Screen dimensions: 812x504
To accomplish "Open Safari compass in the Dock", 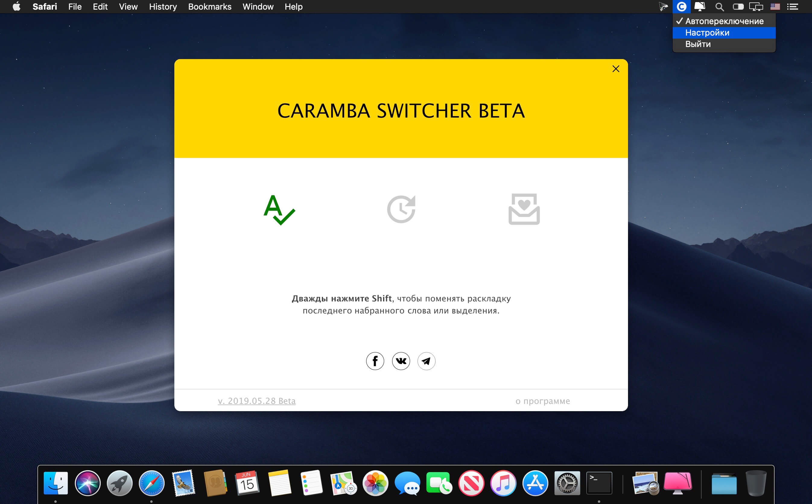I will coord(151,483).
